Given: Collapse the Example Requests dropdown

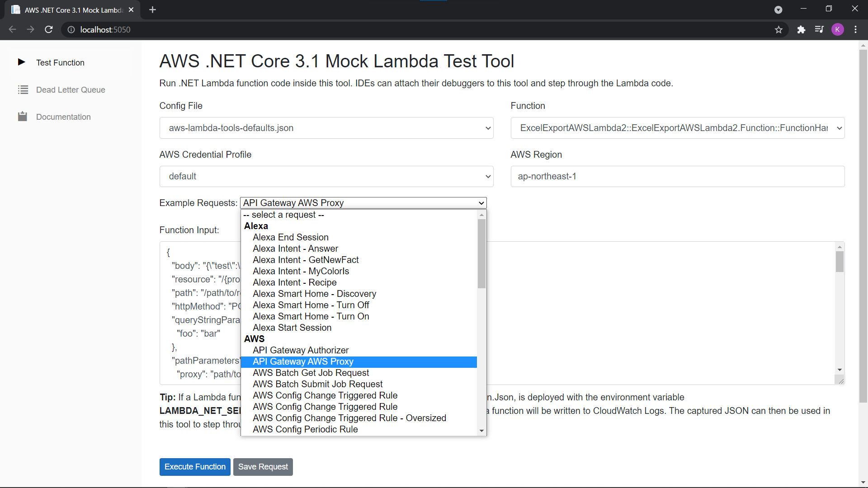Looking at the screenshot, I should click(x=363, y=203).
